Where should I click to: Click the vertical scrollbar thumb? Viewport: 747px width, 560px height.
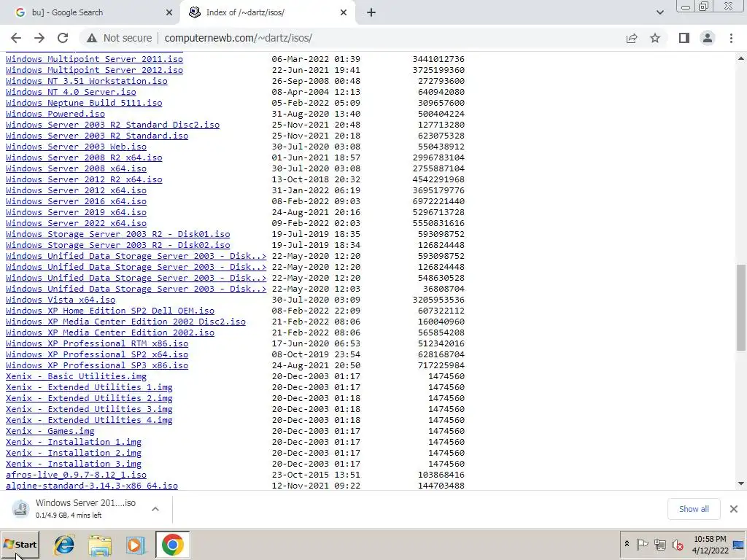coord(741,308)
